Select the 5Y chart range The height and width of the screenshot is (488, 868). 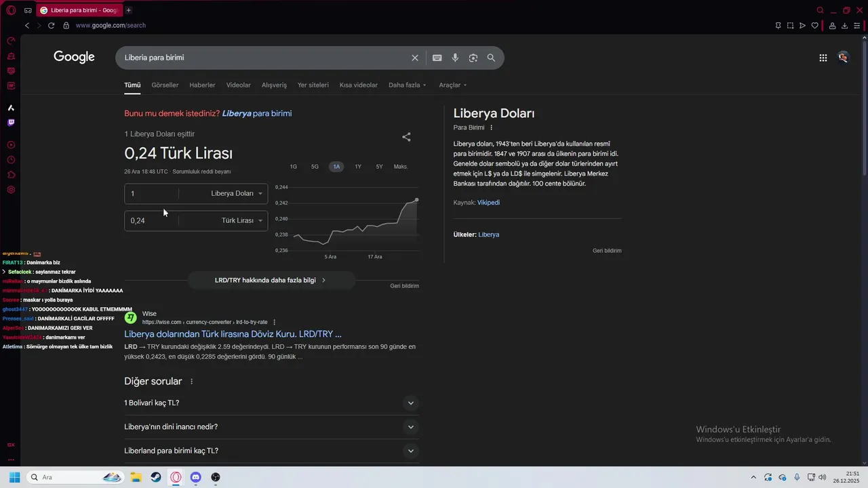[x=380, y=167]
